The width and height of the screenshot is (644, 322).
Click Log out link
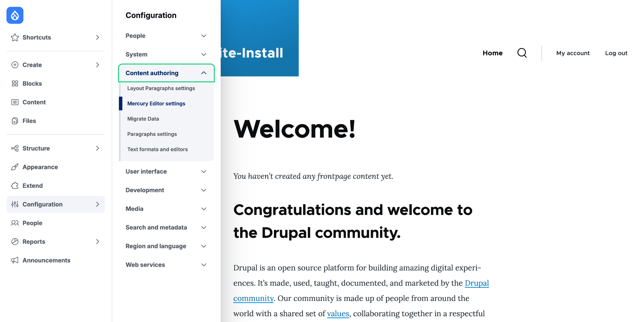(x=616, y=53)
